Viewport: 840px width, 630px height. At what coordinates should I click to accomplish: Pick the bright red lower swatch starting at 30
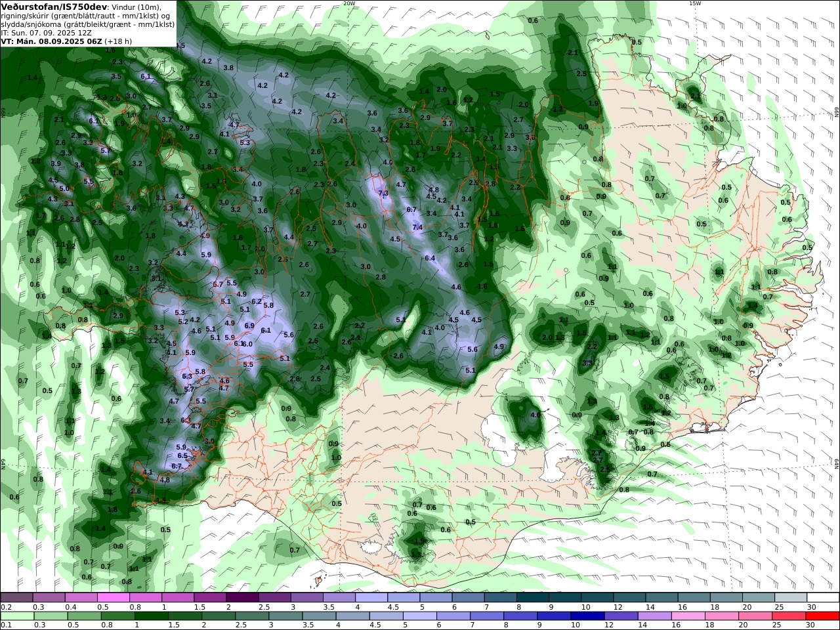(x=822, y=616)
